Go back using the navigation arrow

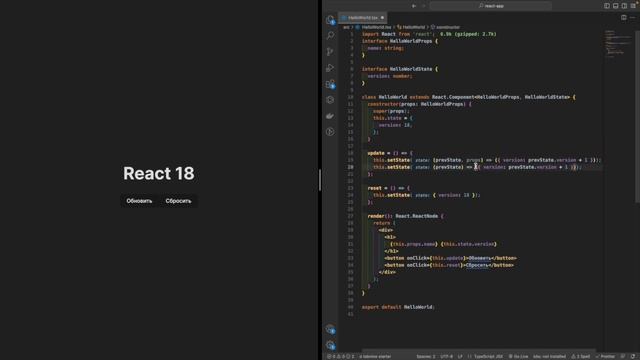(x=414, y=6)
